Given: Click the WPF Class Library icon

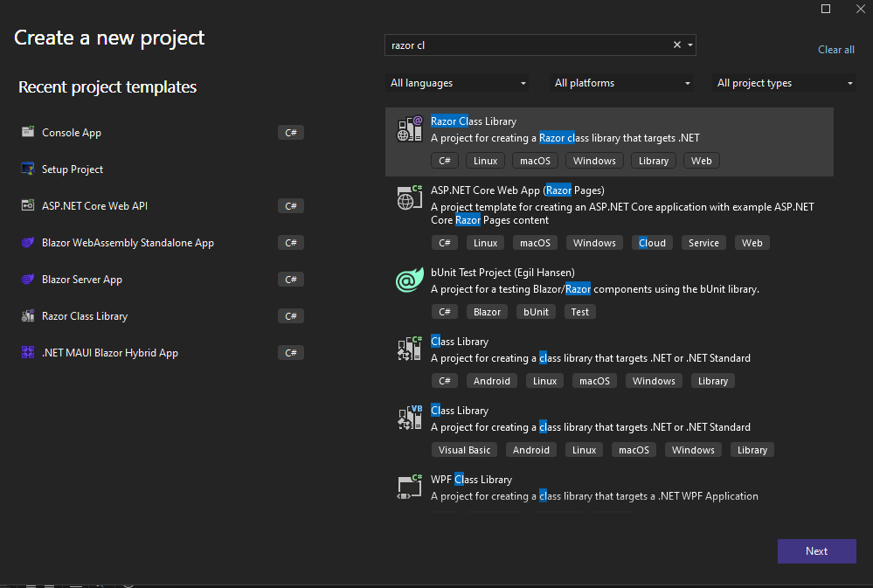Looking at the screenshot, I should click(409, 487).
